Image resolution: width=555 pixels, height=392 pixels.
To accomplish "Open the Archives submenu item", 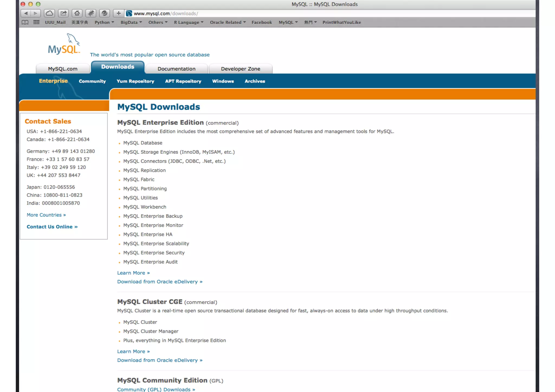I will pyautogui.click(x=255, y=81).
